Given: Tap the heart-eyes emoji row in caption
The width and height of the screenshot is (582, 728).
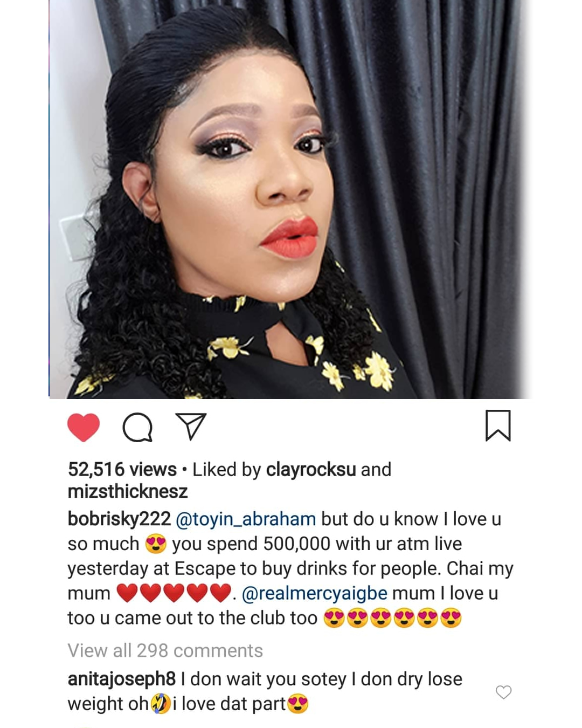Looking at the screenshot, I should (393, 618).
